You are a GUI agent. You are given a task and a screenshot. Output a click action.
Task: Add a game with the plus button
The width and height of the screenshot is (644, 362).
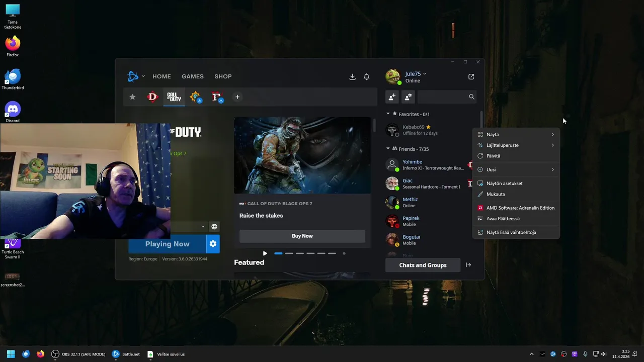tap(237, 97)
